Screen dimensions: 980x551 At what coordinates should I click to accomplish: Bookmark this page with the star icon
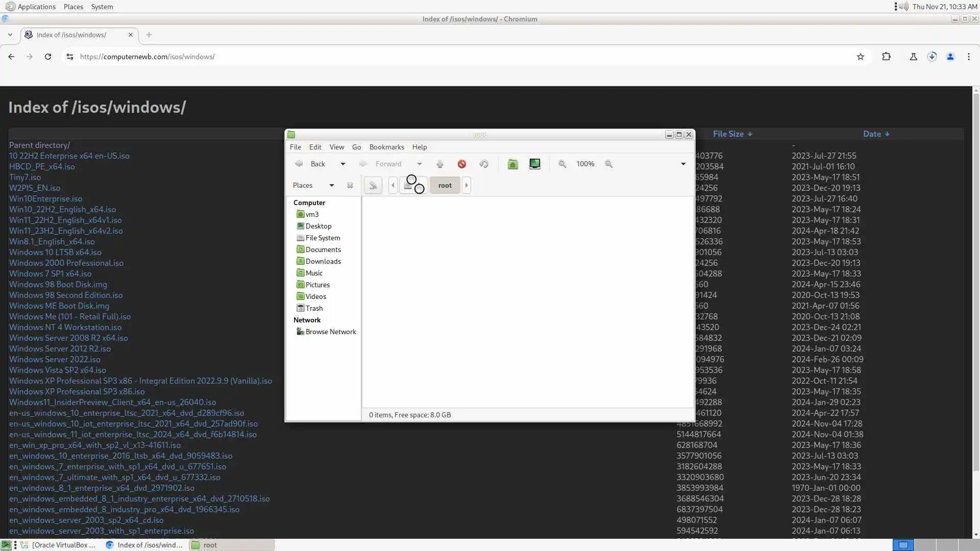click(x=860, y=57)
